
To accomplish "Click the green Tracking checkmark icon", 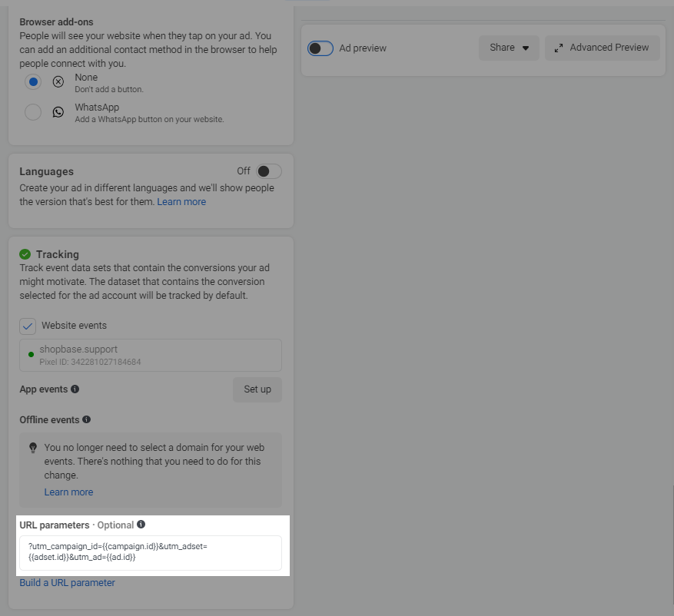I will click(25, 254).
